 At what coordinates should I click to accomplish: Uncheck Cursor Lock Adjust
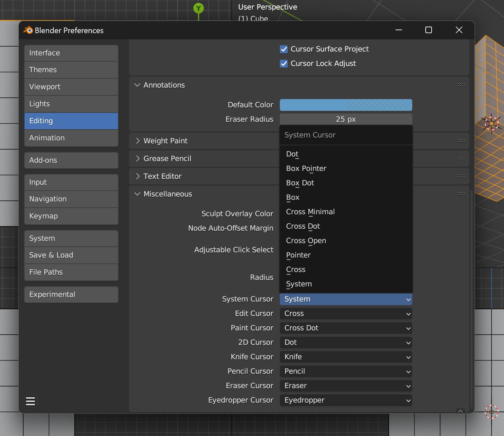click(284, 64)
